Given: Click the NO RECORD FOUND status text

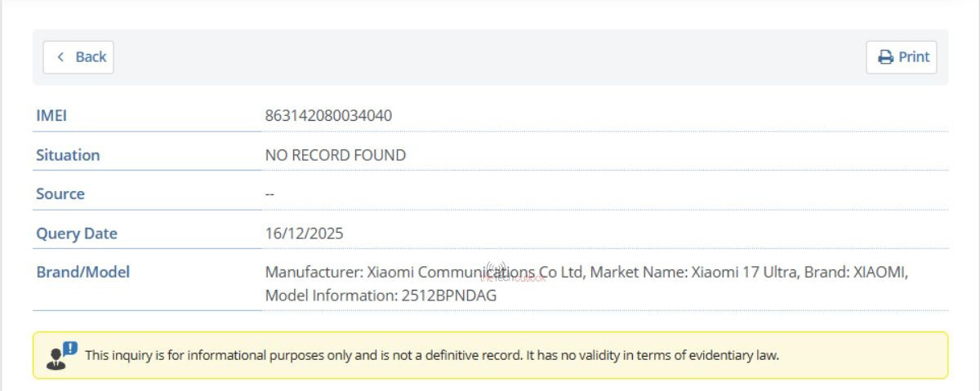Looking at the screenshot, I should click(x=335, y=155).
